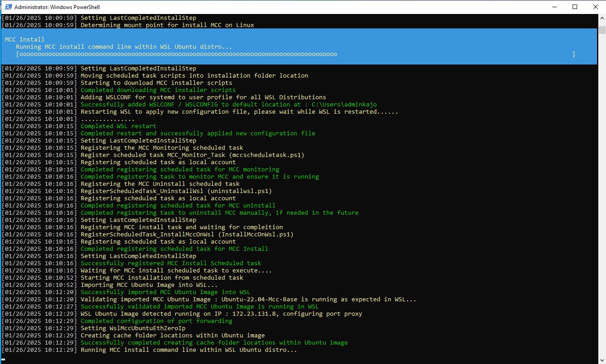Screen dimensions: 606x364
Task: Close the Administrator PowerShell window
Action: [x=596, y=7]
